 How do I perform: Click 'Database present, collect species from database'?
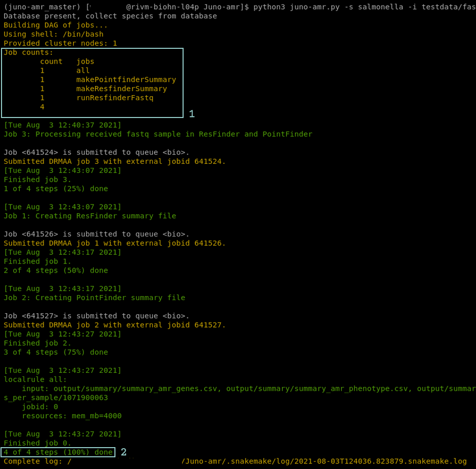pyautogui.click(x=110, y=16)
